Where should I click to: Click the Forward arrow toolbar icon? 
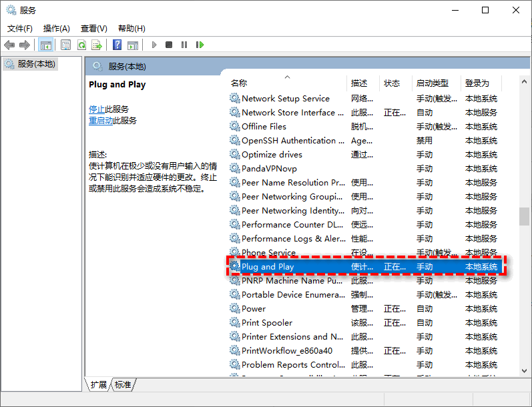(x=25, y=45)
